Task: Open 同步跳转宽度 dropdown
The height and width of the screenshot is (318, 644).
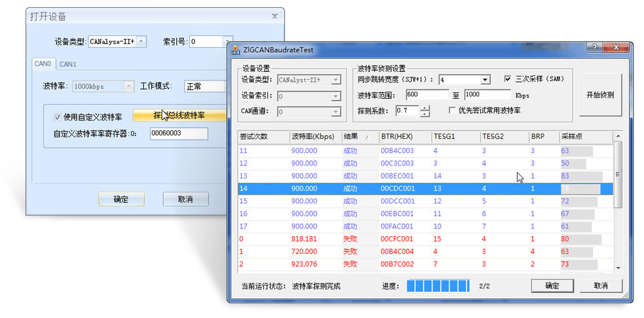Action: click(x=486, y=80)
